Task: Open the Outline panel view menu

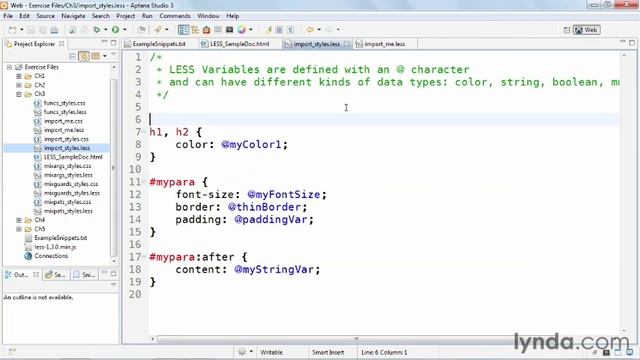Action: (113, 284)
